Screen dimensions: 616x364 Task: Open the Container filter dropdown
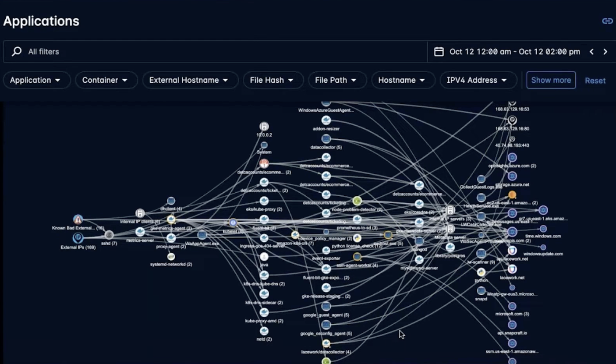click(106, 80)
